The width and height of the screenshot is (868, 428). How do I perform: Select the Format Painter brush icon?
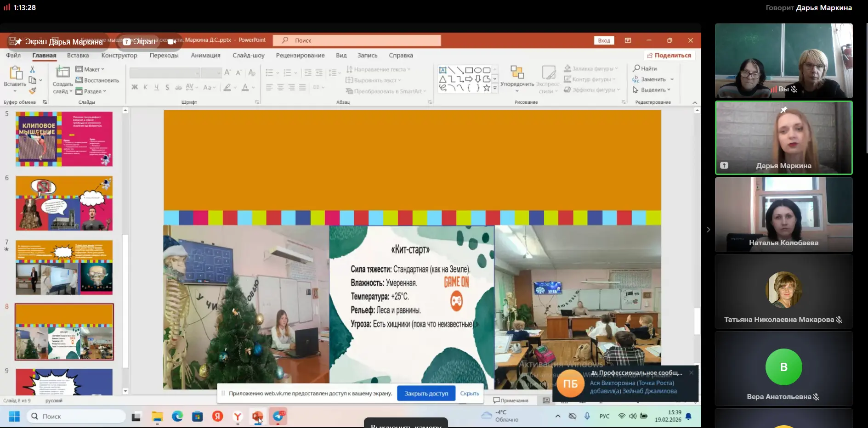point(32,91)
